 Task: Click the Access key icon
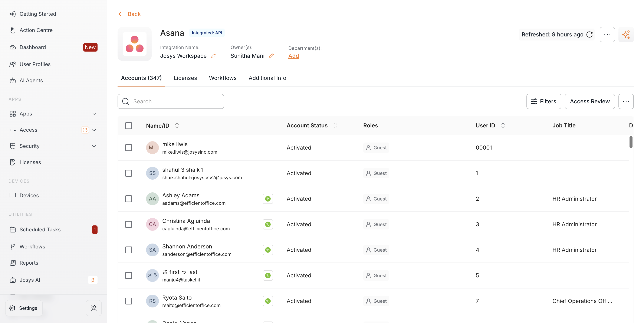(13, 130)
